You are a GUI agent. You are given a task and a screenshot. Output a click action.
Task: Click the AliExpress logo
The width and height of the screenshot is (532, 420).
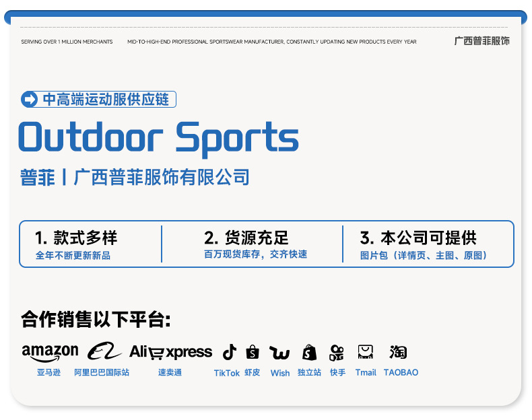point(170,352)
